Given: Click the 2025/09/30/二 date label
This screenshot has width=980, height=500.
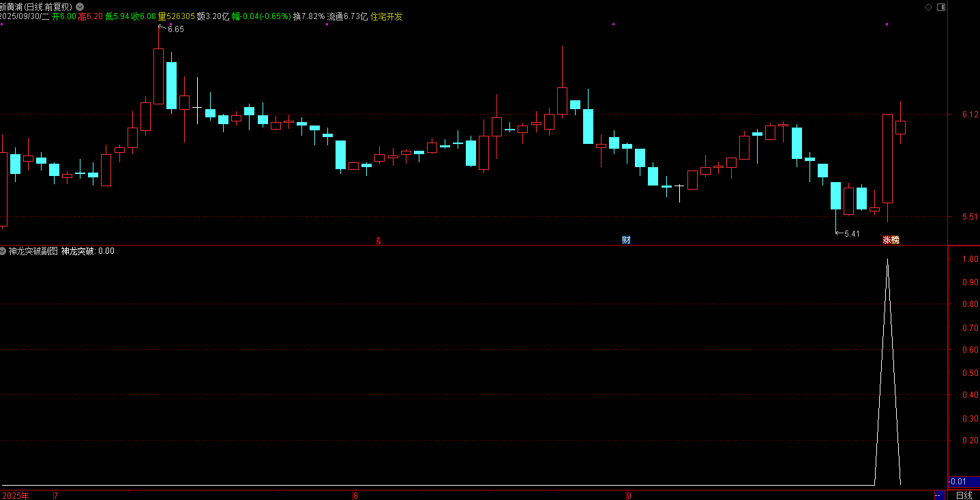Looking at the screenshot, I should tap(25, 16).
